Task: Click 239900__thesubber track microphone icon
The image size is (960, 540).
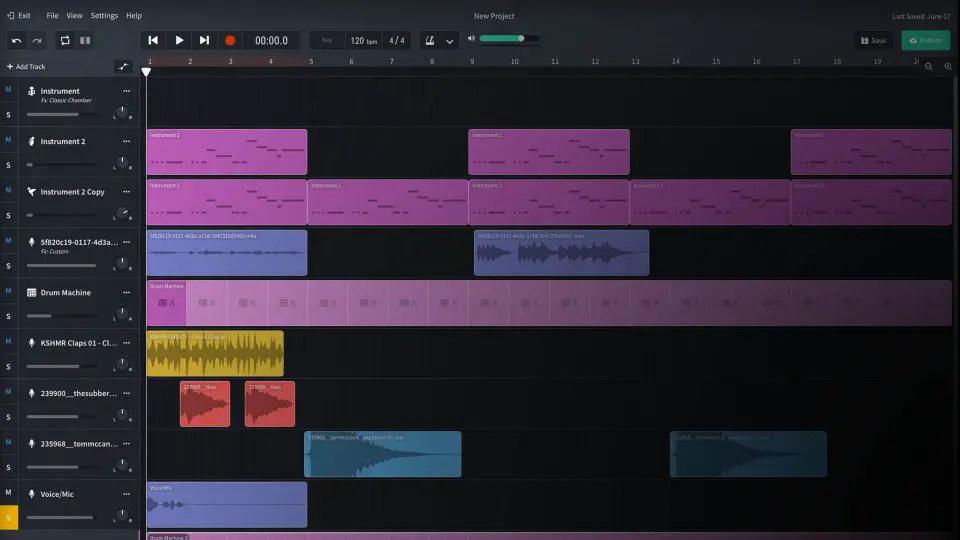Action: [x=31, y=393]
